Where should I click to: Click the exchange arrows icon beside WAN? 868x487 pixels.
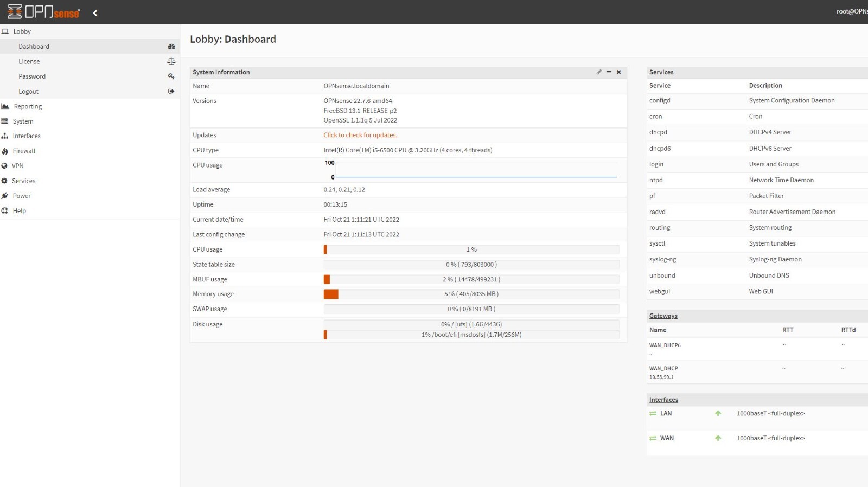pyautogui.click(x=653, y=438)
